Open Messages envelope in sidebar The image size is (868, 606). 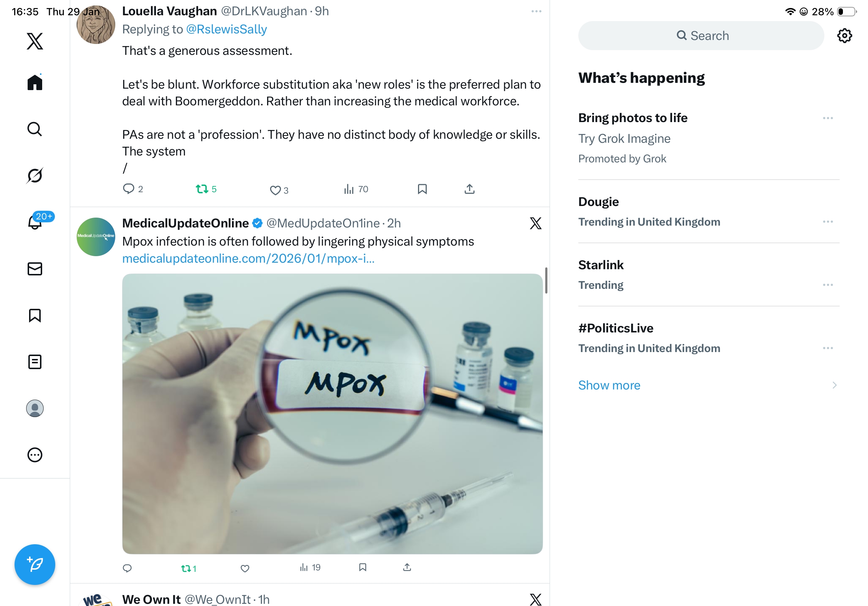35,268
